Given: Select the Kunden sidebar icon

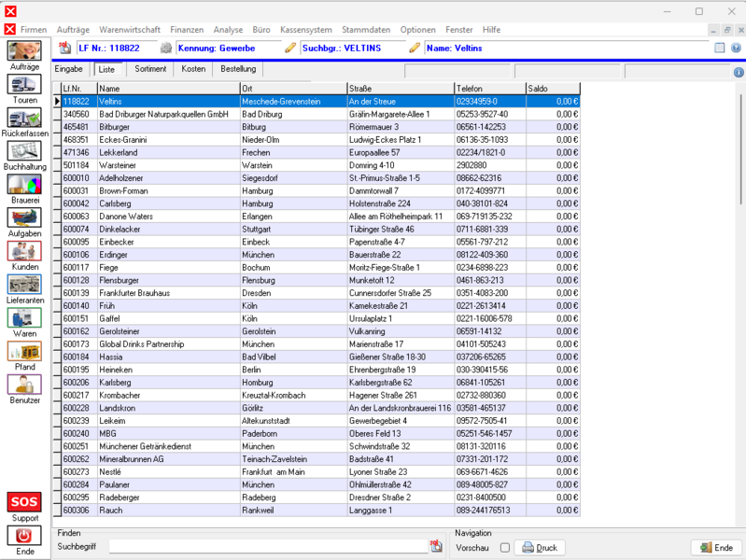Looking at the screenshot, I should [23, 251].
